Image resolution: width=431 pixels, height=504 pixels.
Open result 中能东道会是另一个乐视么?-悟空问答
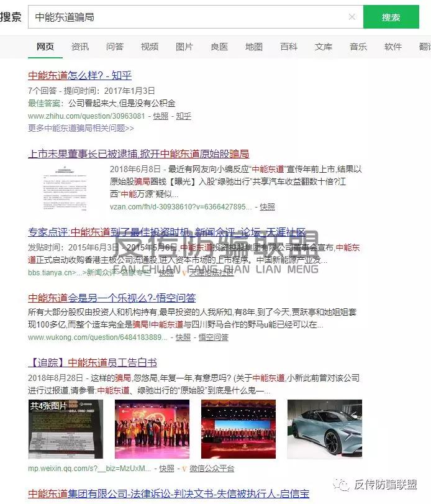click(x=112, y=298)
